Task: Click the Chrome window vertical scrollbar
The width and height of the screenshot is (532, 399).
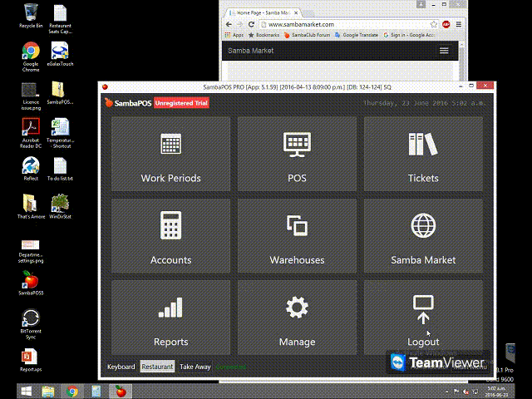Action: pyautogui.click(x=462, y=61)
